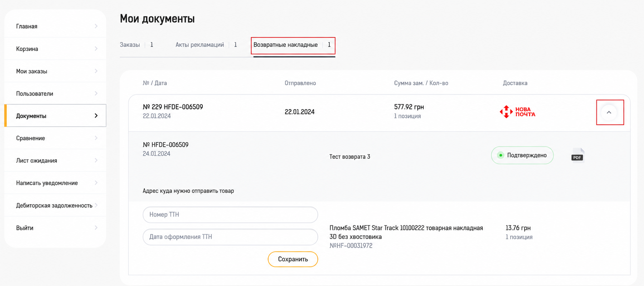The image size is (644, 286).
Task: Click the chevron beside Выйти
Action: (96, 228)
